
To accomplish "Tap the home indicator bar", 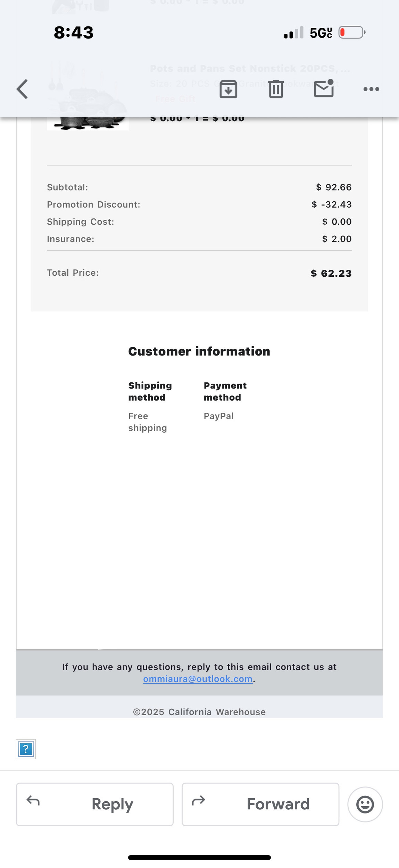I will [x=199, y=857].
